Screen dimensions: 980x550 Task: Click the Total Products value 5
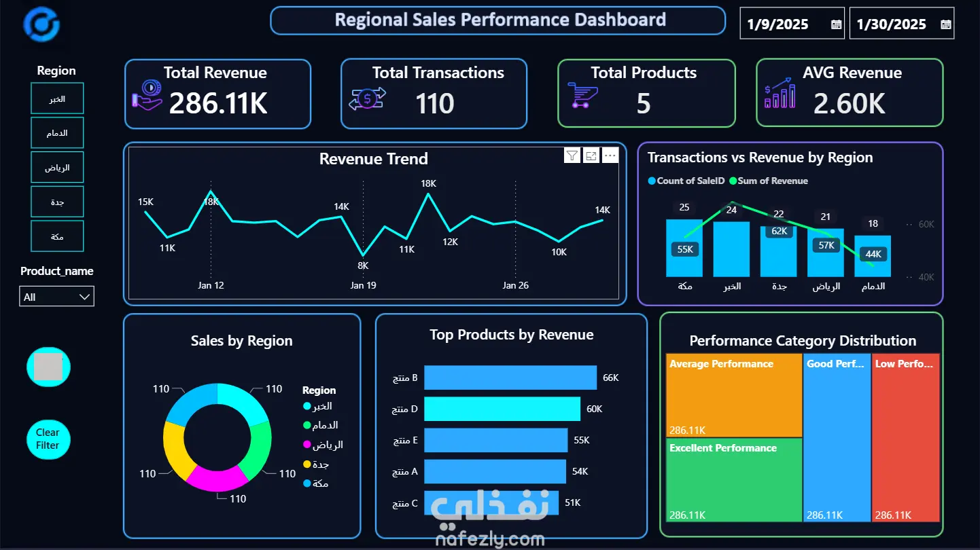click(643, 104)
